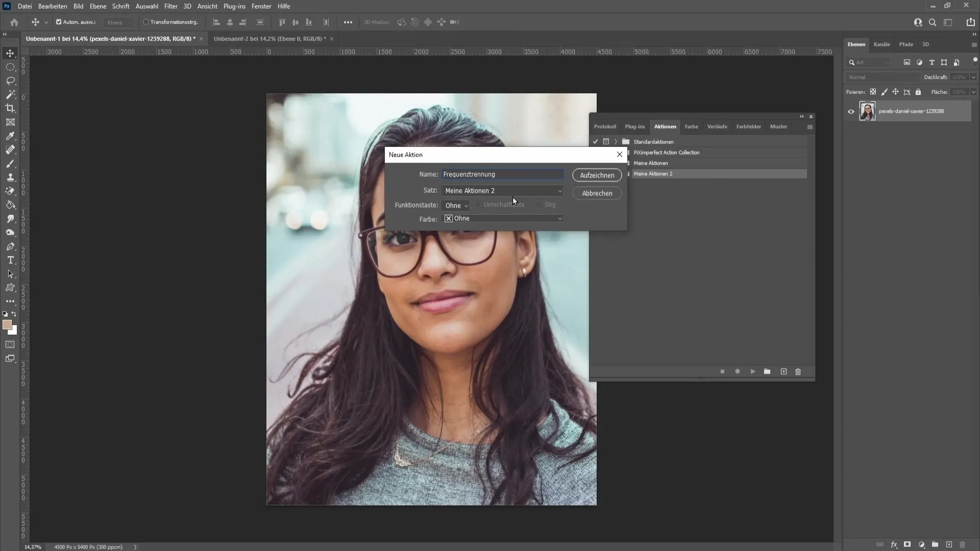The width and height of the screenshot is (980, 551).
Task: Switch to the Kanäle tab
Action: click(881, 44)
